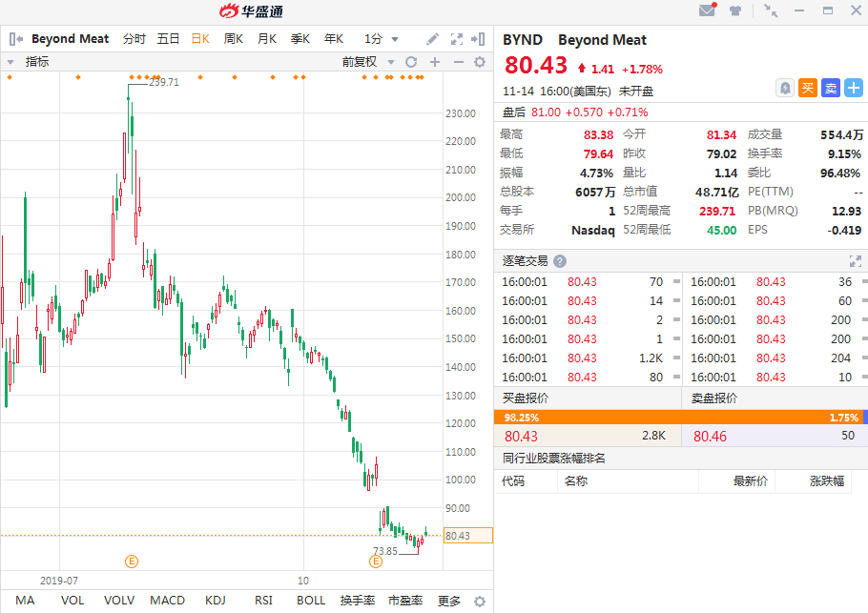This screenshot has width=868, height=613.
Task: Switch to 分时 intraday tab
Action: pyautogui.click(x=134, y=39)
